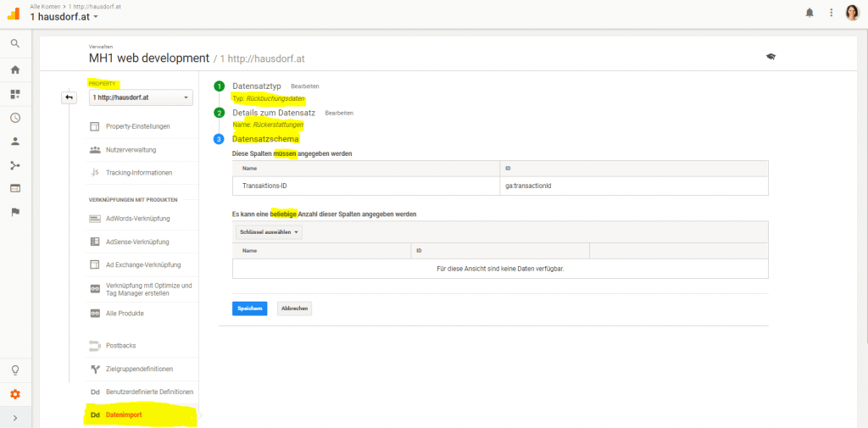Open Customization dashboards icon
Screen dimensions: 868x428
pos(15,94)
